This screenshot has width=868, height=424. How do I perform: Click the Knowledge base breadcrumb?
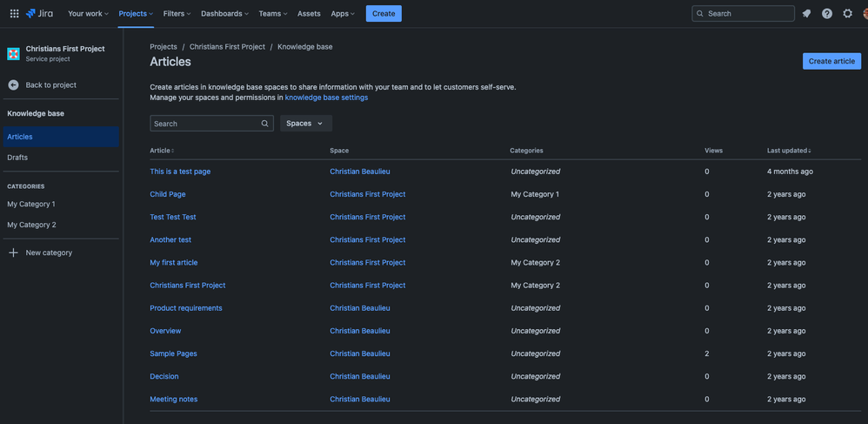(305, 46)
